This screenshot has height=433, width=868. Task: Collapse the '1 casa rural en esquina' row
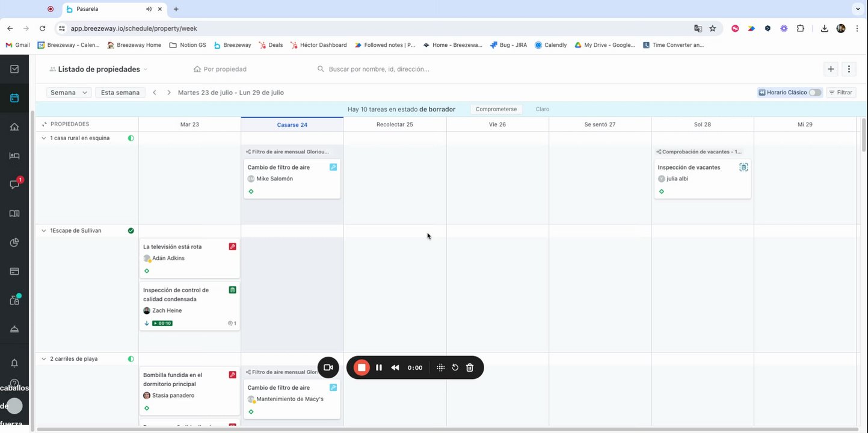[x=43, y=138]
